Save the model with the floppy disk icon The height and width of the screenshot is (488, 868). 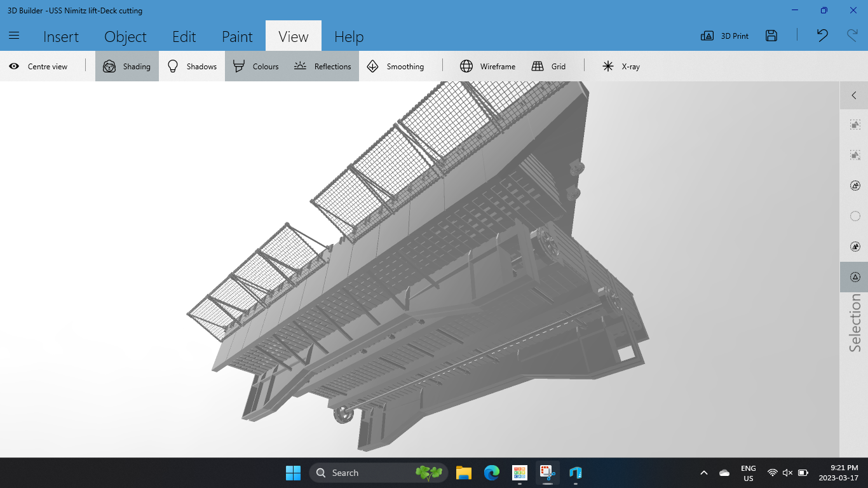click(x=771, y=36)
